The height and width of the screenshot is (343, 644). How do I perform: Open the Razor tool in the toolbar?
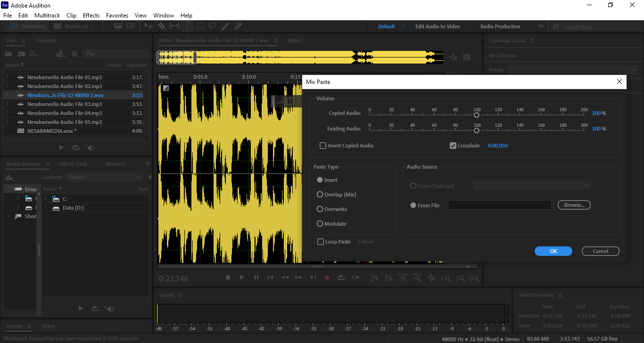coord(162,26)
